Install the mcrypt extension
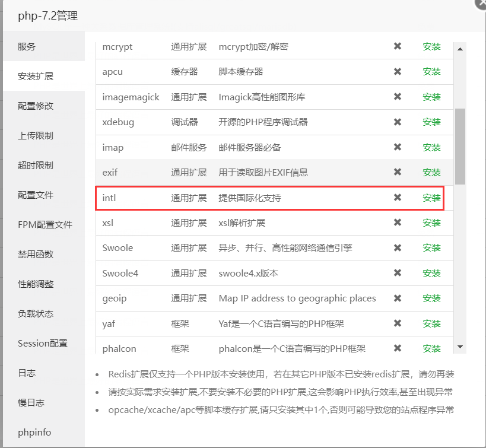This screenshot has width=486, height=448. point(431,46)
